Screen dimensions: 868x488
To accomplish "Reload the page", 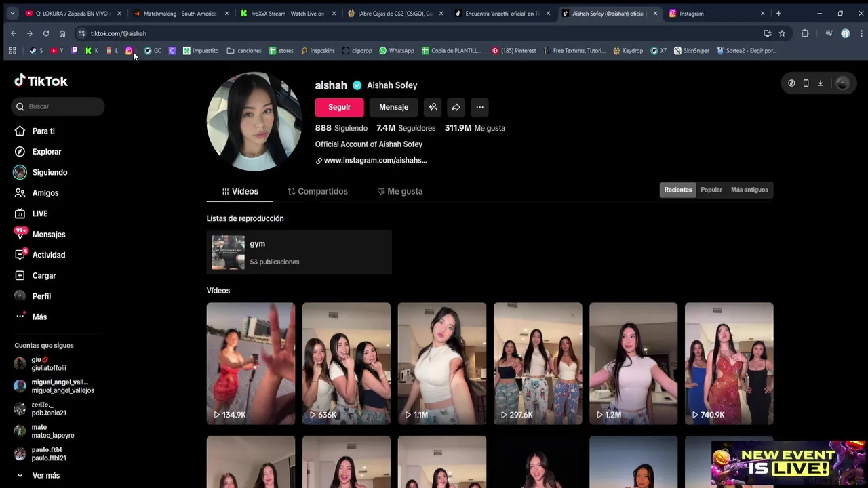I will 46,33.
